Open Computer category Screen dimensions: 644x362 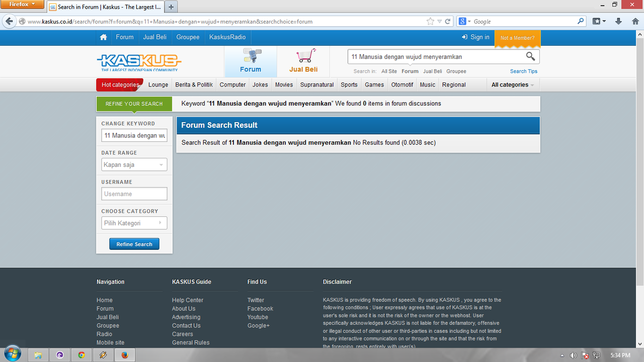coord(233,84)
